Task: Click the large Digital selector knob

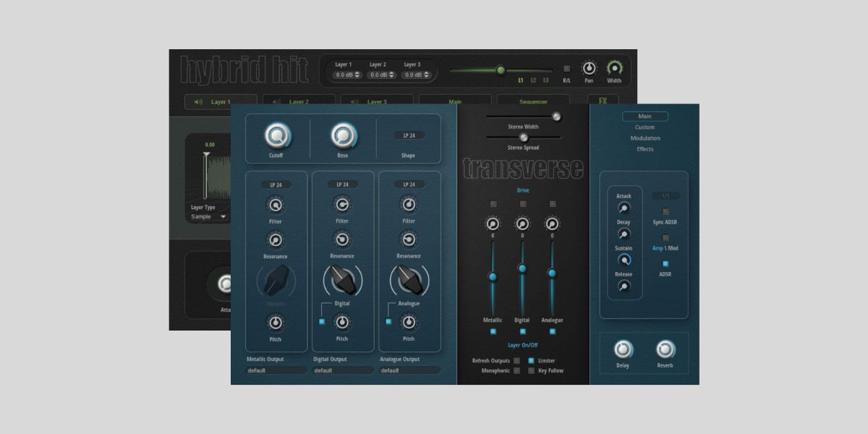Action: click(x=342, y=279)
